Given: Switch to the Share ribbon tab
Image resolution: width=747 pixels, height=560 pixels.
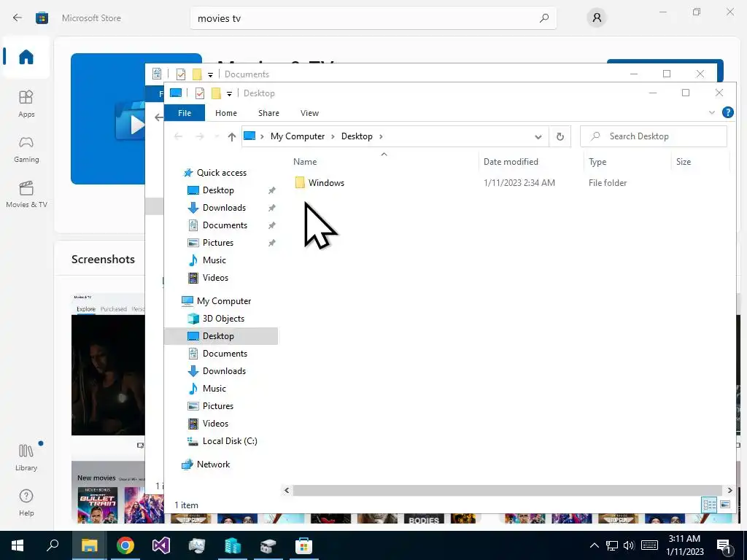Looking at the screenshot, I should [x=268, y=113].
